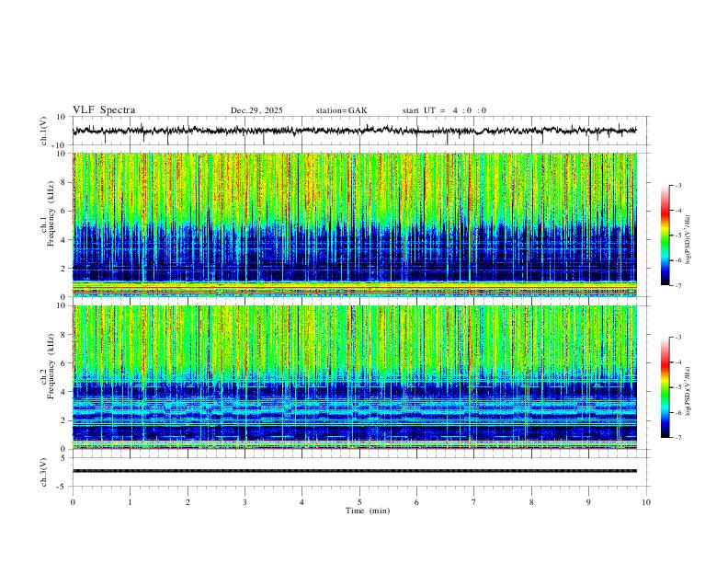This screenshot has height=563, width=728.
Task: Click the "8" kHz tick on ch.1 frequency axis
Action: point(63,182)
